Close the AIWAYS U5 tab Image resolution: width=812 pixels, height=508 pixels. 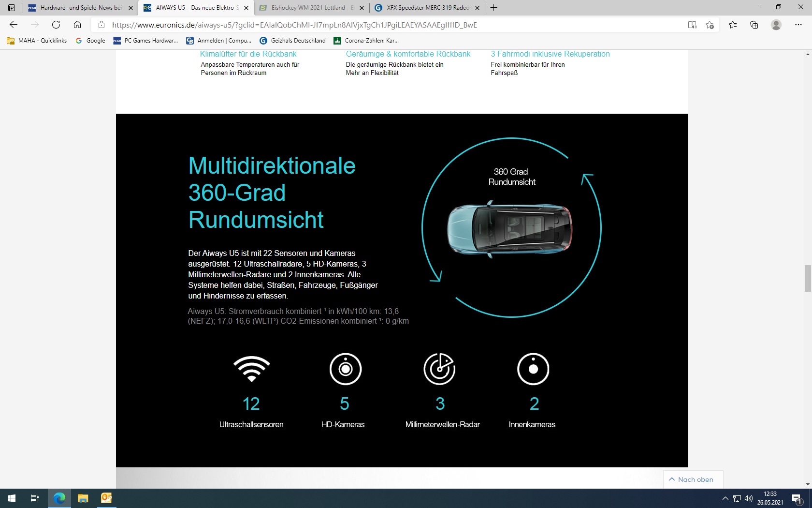[246, 8]
